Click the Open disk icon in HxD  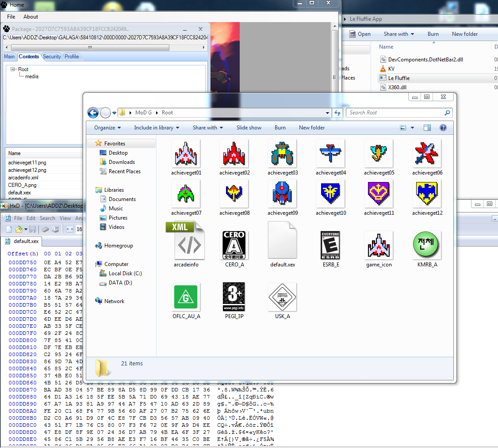coord(55,229)
